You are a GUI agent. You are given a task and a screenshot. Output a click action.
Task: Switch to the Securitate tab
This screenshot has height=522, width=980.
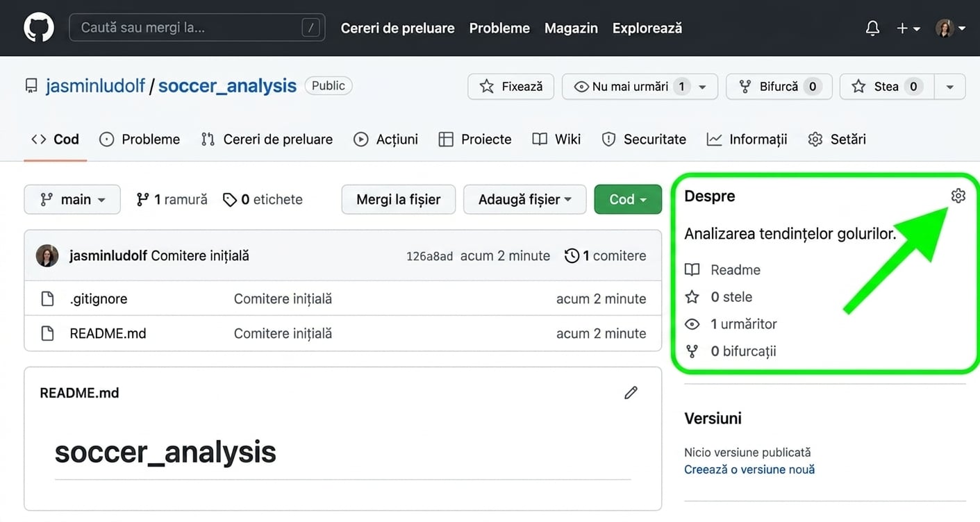[x=644, y=140]
